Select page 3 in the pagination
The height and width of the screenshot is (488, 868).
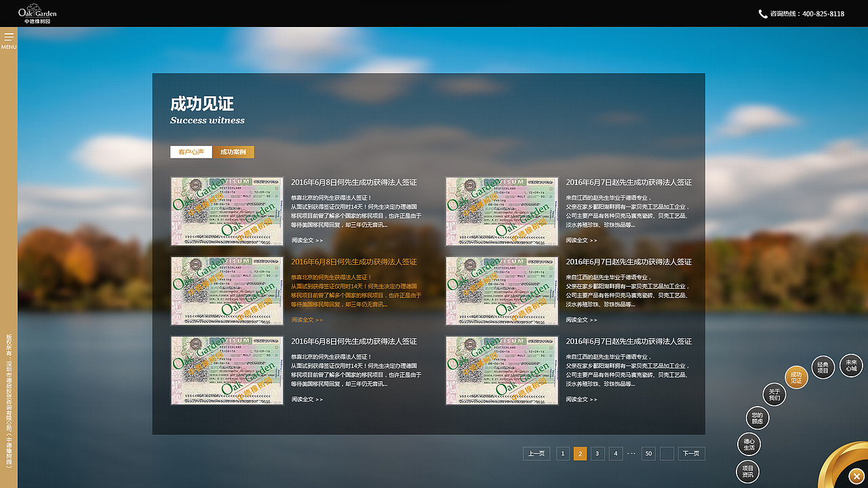[x=597, y=453]
